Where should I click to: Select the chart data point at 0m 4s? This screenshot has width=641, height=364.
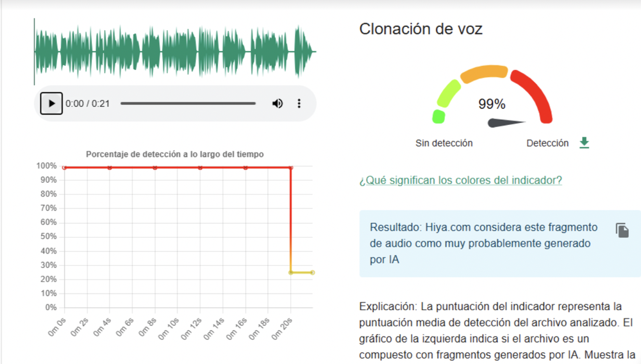point(110,167)
